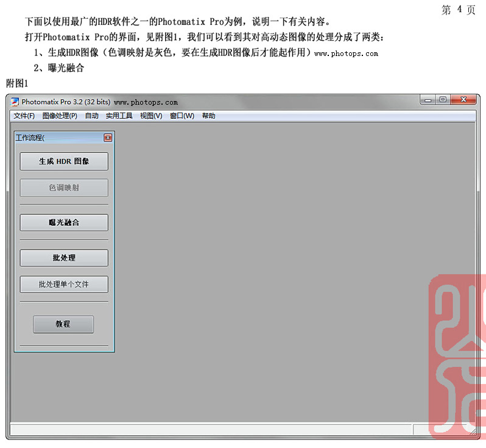Screen dimensions: 486x448
Task: Click the 生成 HDR 图像 button
Action: [x=64, y=161]
